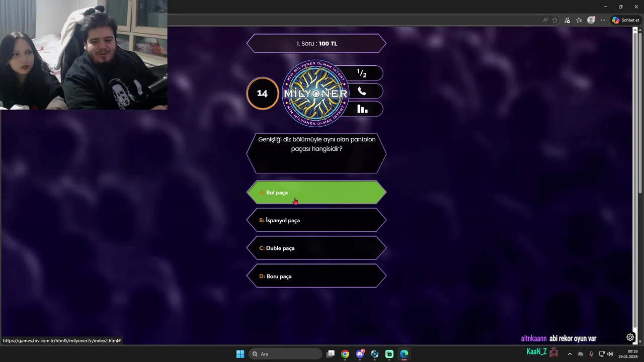Open the Windows Start menu
Screen dimensions: 644x362
click(x=240, y=354)
